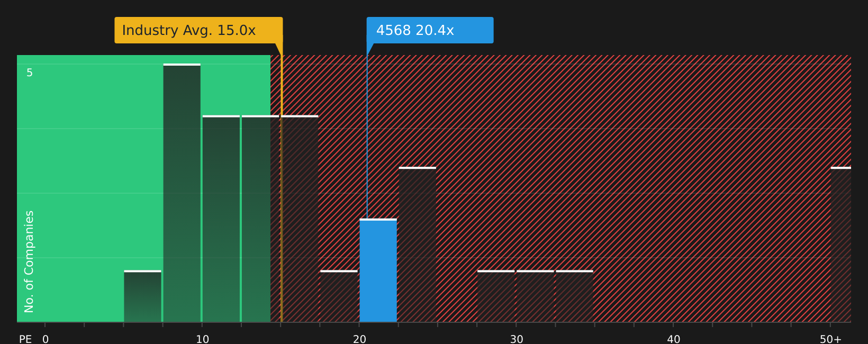Click the short bar between PE 32.5 and 35
The image size is (868, 344).
[x=575, y=296]
